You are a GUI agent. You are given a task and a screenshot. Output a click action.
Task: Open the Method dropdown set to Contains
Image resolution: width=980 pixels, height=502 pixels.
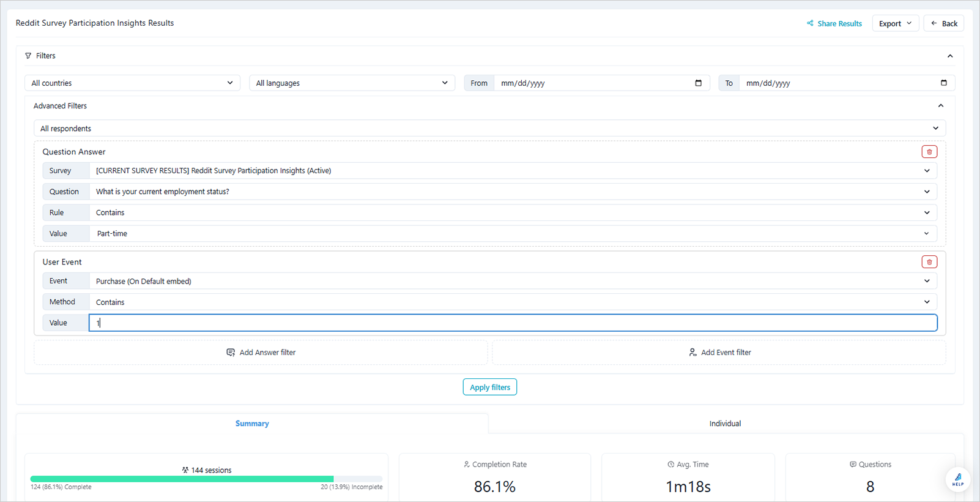coord(513,302)
